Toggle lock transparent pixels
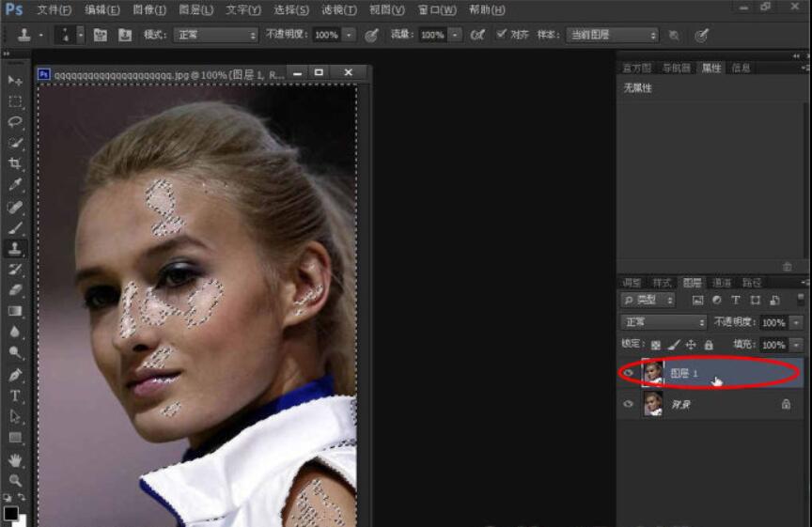812x527 pixels. tap(656, 345)
